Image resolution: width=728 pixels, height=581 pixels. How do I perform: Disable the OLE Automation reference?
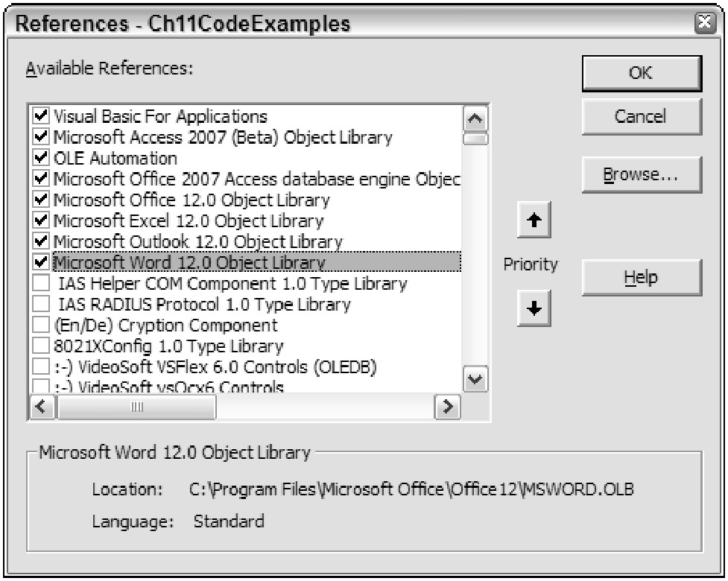pyautogui.click(x=42, y=159)
